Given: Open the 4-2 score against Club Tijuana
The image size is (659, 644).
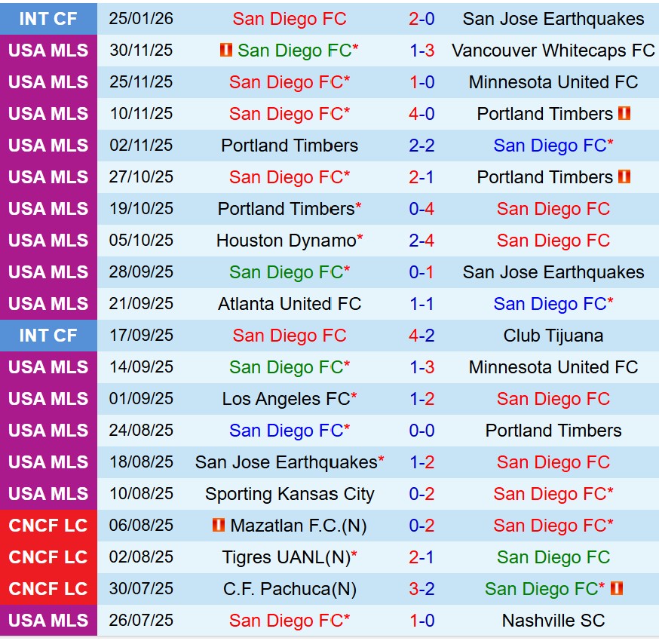Looking at the screenshot, I should point(421,336).
